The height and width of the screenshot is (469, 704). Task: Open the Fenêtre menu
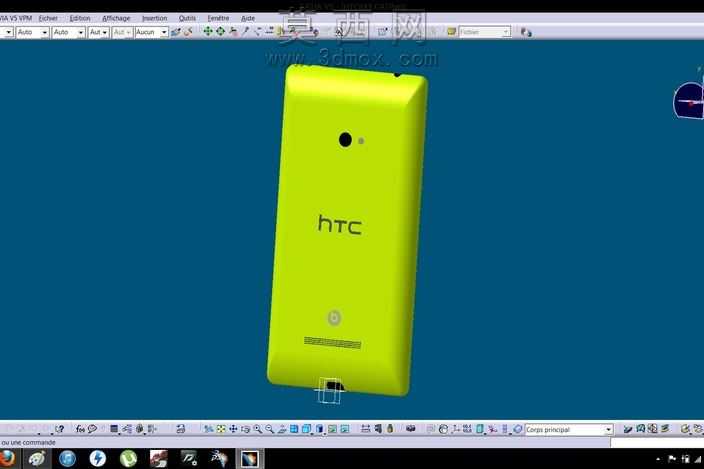tap(218, 18)
